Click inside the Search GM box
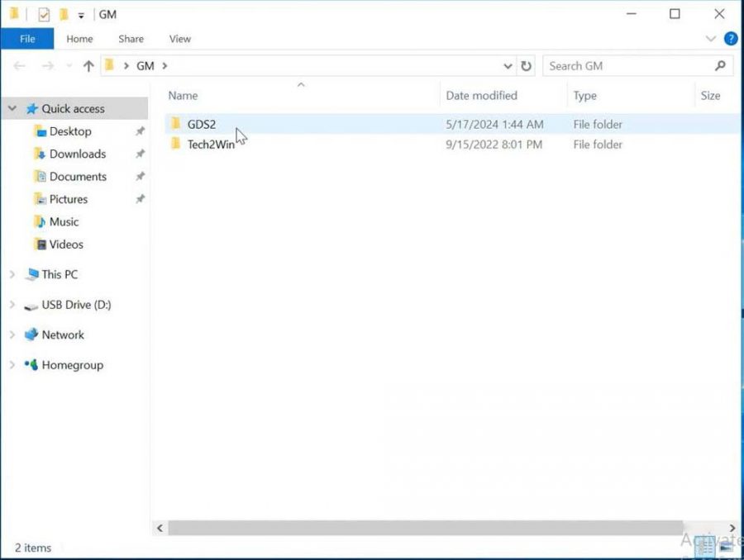This screenshot has width=744, height=560. [628, 65]
